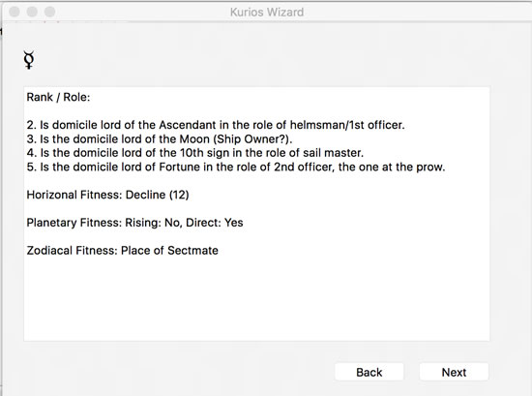
Task: Click the Planetary Fitness label
Action: pyautogui.click(x=74, y=223)
